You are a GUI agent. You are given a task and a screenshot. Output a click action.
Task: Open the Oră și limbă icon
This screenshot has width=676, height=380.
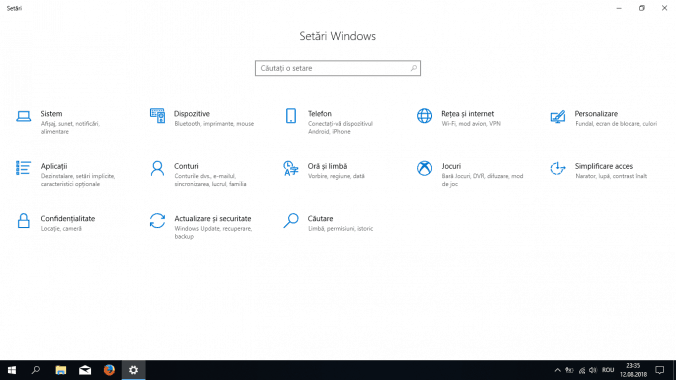pyautogui.click(x=291, y=168)
